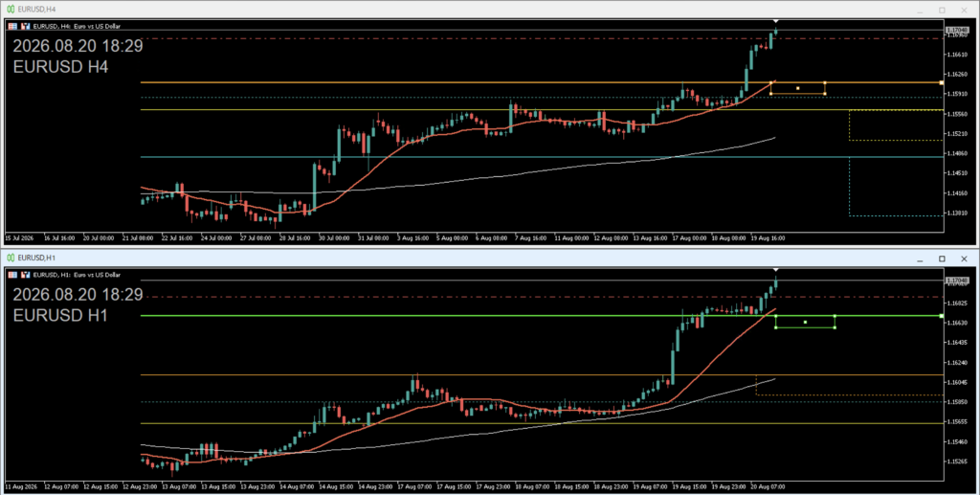Open the depth-of-market icon in the H1 chart
Image resolution: width=980 pixels, height=495 pixels.
pyautogui.click(x=26, y=275)
